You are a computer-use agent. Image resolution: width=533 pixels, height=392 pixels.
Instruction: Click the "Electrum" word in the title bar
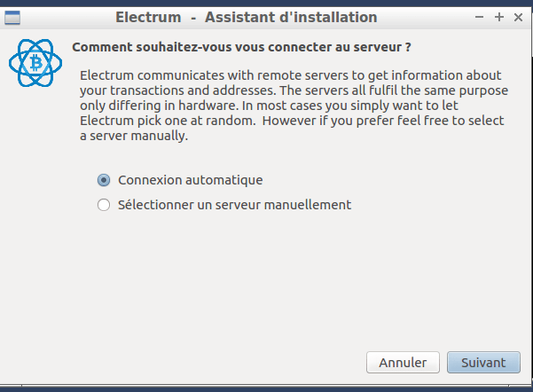click(x=148, y=17)
